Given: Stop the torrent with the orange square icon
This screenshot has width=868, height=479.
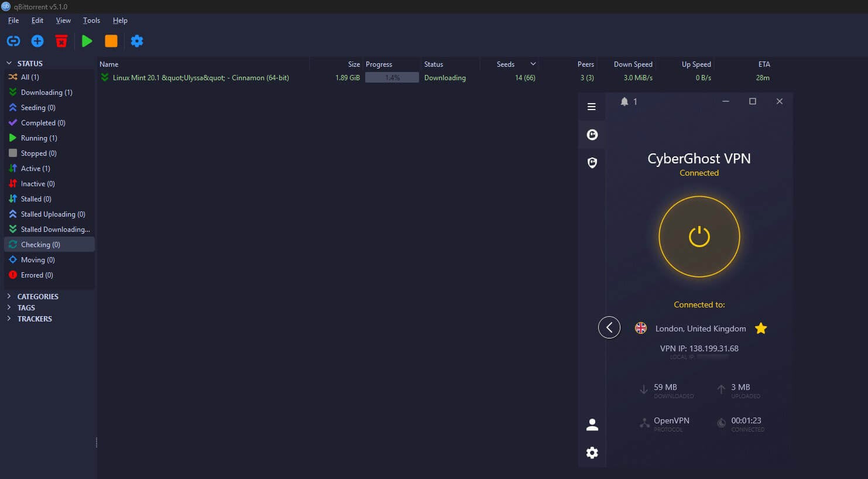Looking at the screenshot, I should tap(111, 41).
